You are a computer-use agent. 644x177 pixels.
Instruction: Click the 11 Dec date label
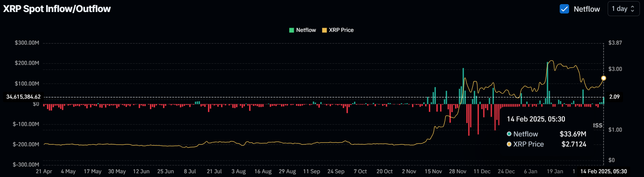[482, 171]
